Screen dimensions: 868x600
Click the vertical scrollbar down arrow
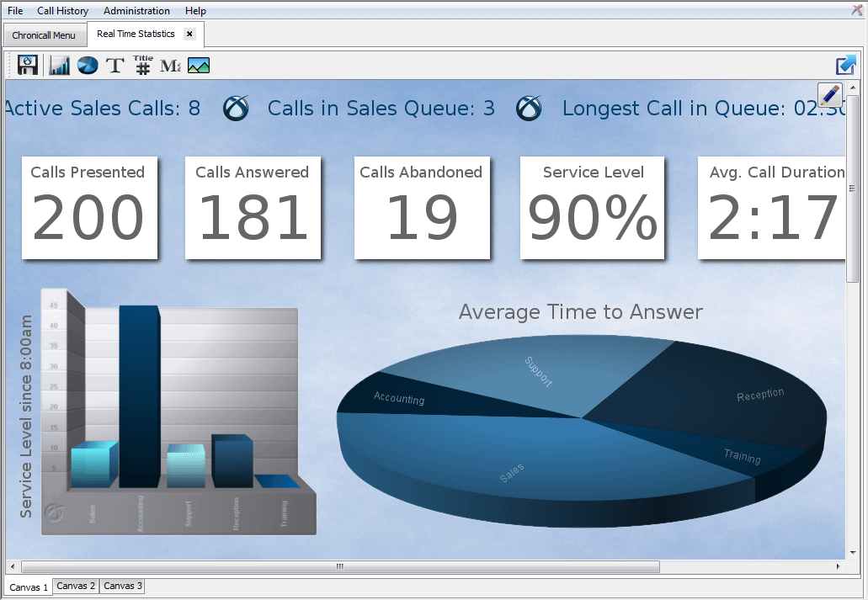[852, 552]
